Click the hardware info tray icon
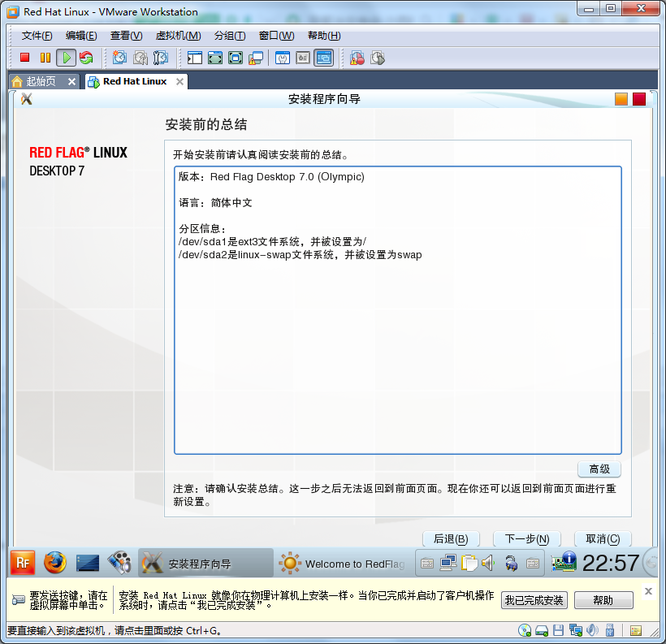Viewport: 666px width, 644px height. pyautogui.click(x=564, y=562)
